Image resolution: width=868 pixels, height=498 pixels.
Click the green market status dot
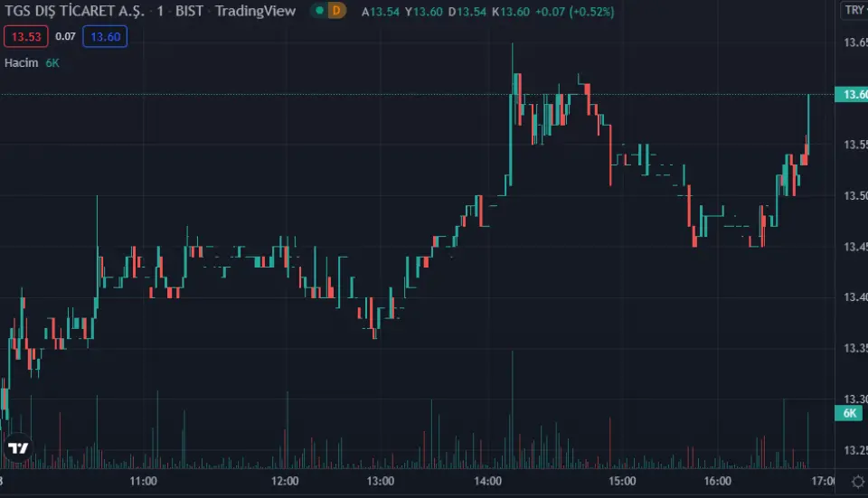point(318,12)
